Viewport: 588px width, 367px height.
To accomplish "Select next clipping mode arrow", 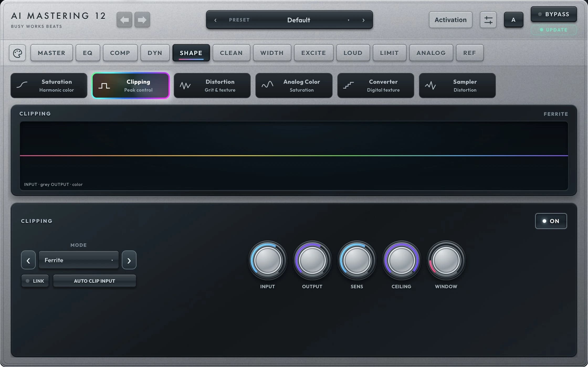I will [x=129, y=260].
